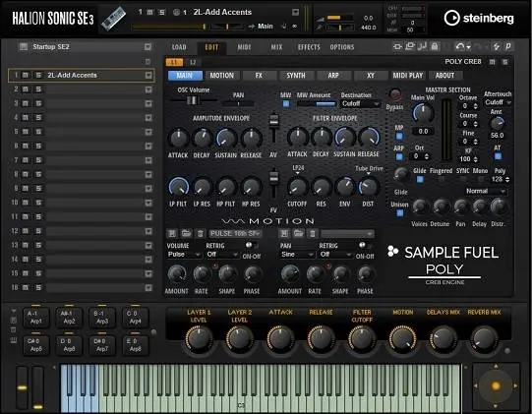The height and width of the screenshot is (414, 532).
Task: Open the FX page button
Action: [x=259, y=76]
